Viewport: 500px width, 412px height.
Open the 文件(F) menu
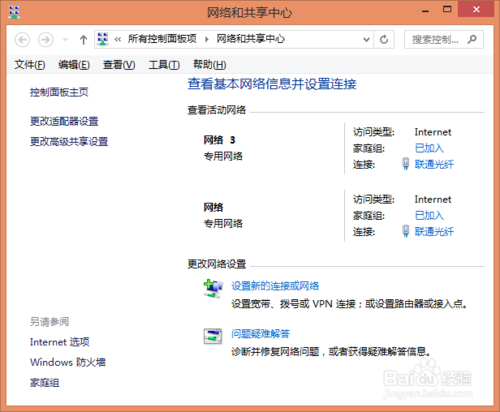click(30, 65)
